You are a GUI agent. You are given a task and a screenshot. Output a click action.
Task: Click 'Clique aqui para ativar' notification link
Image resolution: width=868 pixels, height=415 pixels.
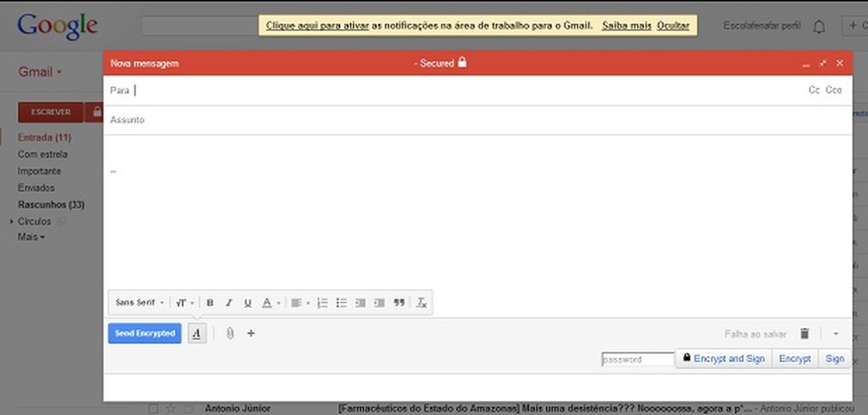pyautogui.click(x=318, y=26)
